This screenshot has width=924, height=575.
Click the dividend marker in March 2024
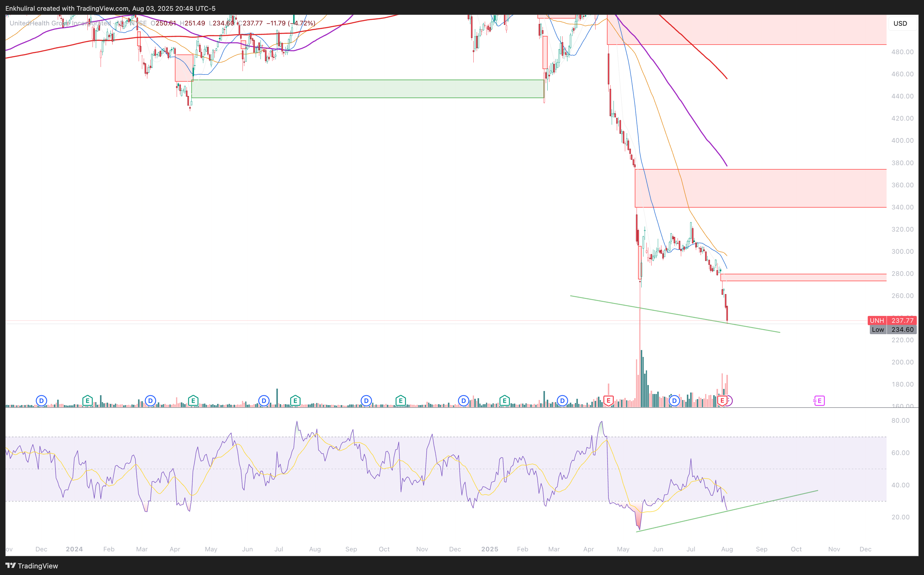[150, 401]
